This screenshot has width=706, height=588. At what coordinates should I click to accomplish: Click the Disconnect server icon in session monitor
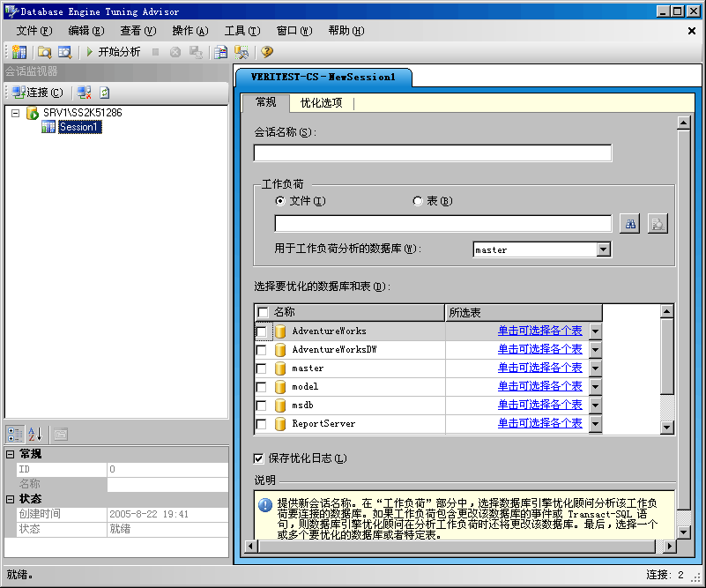coord(84,93)
